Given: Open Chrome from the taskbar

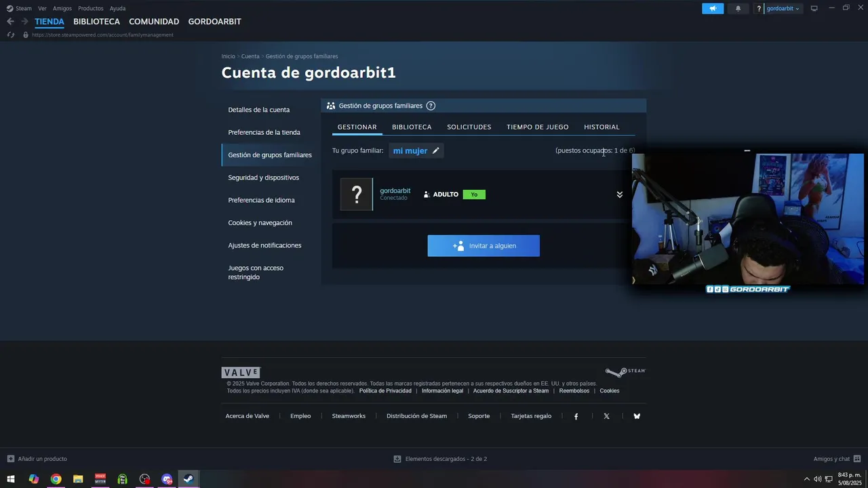Looking at the screenshot, I should click(x=56, y=479).
